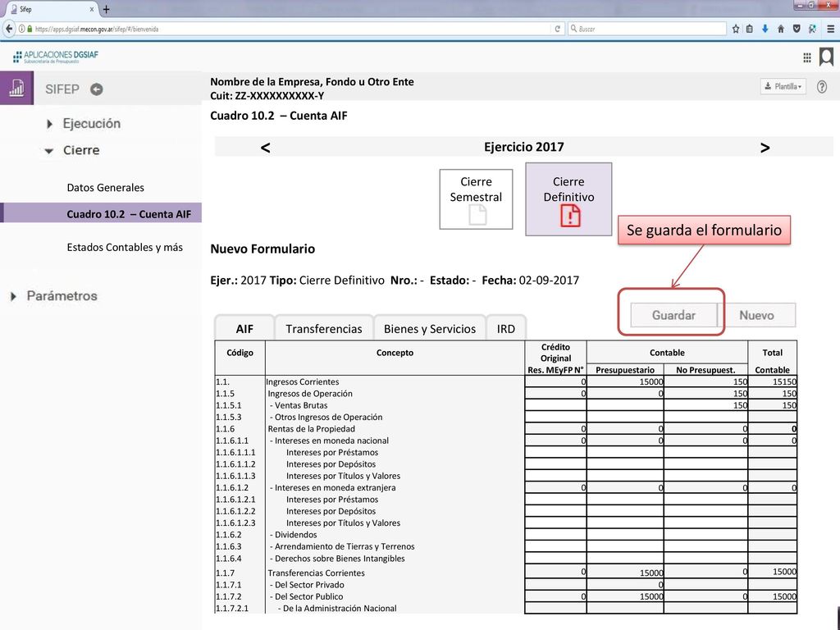Image resolution: width=840 pixels, height=630 pixels.
Task: Click the Nuevo button
Action: (756, 315)
